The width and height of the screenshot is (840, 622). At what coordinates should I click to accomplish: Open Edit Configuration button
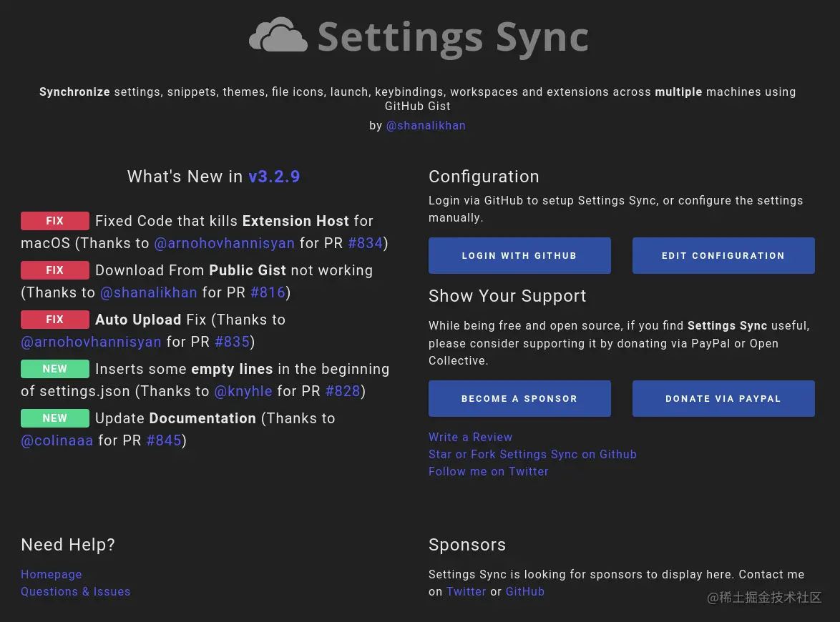click(723, 255)
